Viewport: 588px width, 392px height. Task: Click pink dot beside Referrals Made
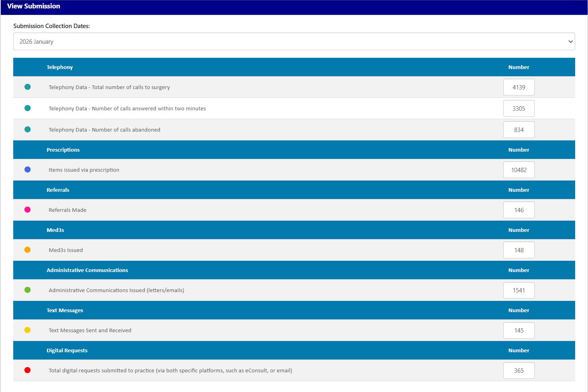point(27,210)
